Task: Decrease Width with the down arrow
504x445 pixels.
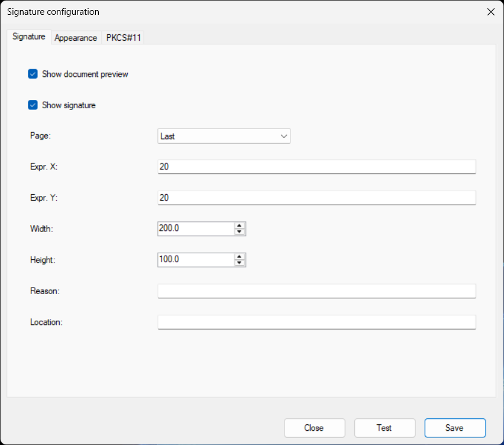Action: pos(240,232)
